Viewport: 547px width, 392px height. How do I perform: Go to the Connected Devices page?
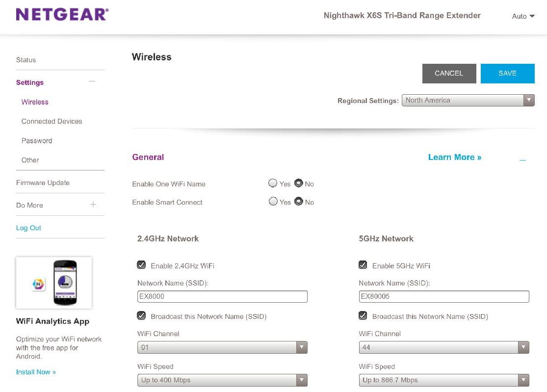click(x=52, y=121)
